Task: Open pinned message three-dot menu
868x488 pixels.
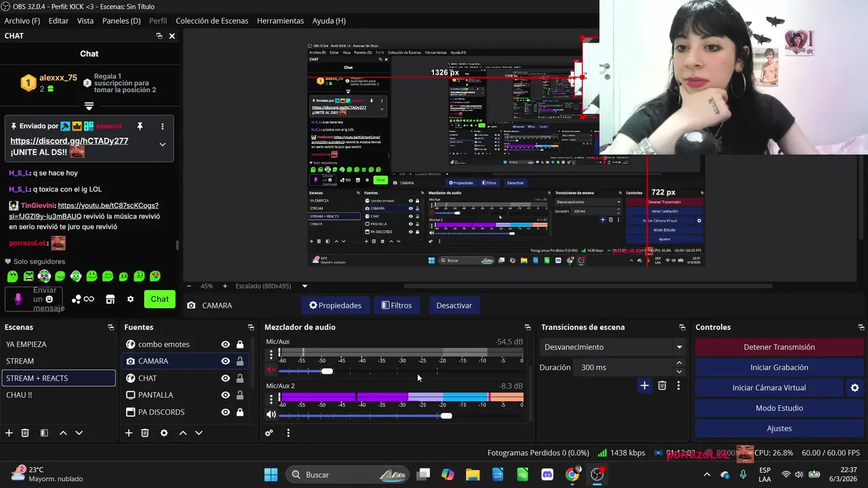Action: click(162, 126)
